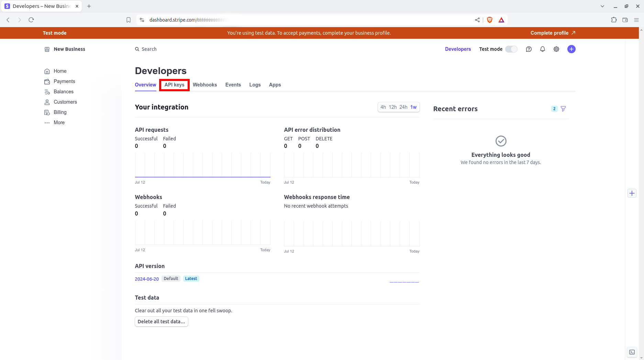The image size is (644, 360).
Task: Click the New Business account switcher
Action: pos(65,49)
